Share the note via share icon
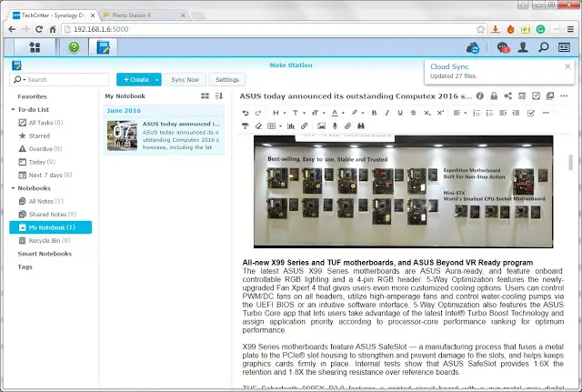The height and width of the screenshot is (392, 582). (507, 96)
